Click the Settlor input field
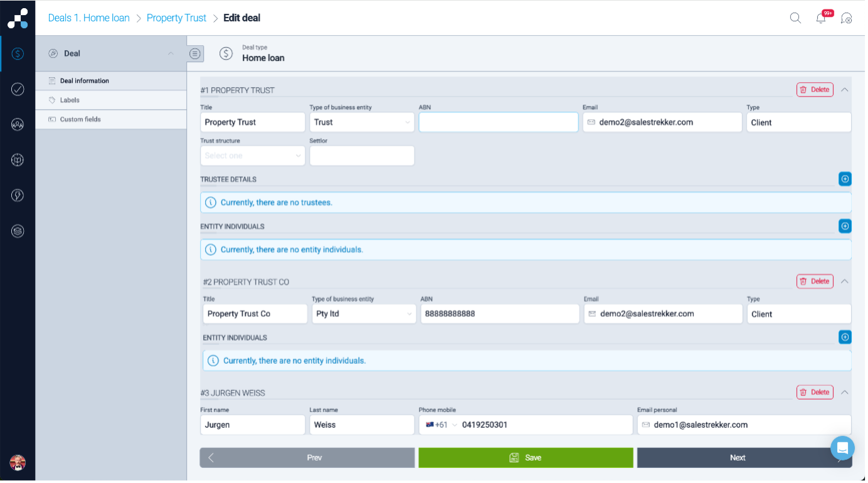 pyautogui.click(x=362, y=156)
